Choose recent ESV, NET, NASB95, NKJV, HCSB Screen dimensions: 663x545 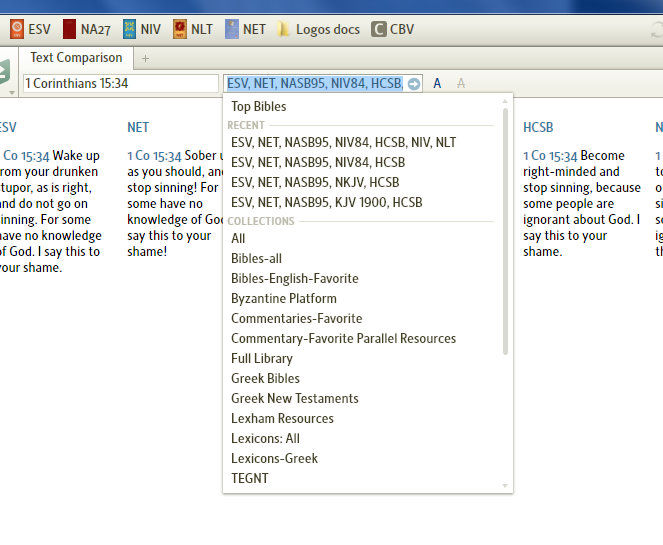pos(315,182)
